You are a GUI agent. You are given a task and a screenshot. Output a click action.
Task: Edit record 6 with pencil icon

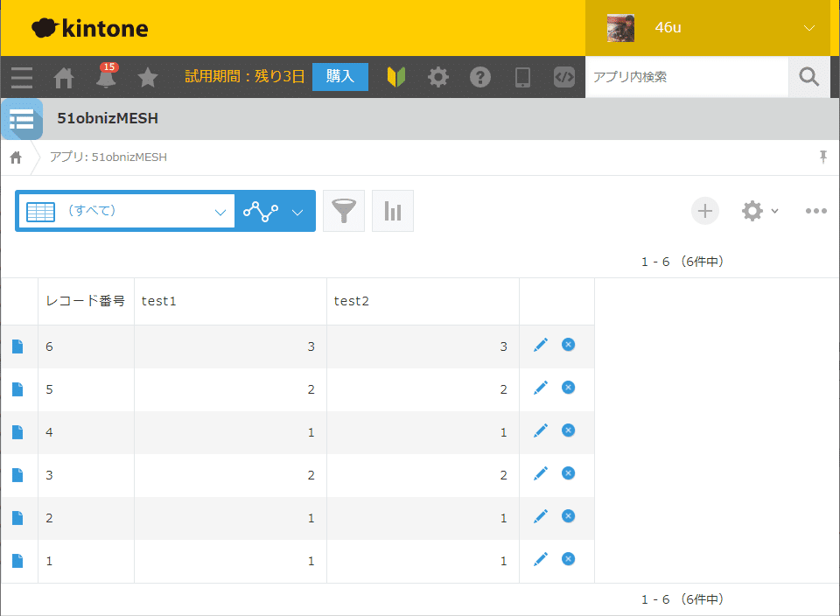click(541, 345)
